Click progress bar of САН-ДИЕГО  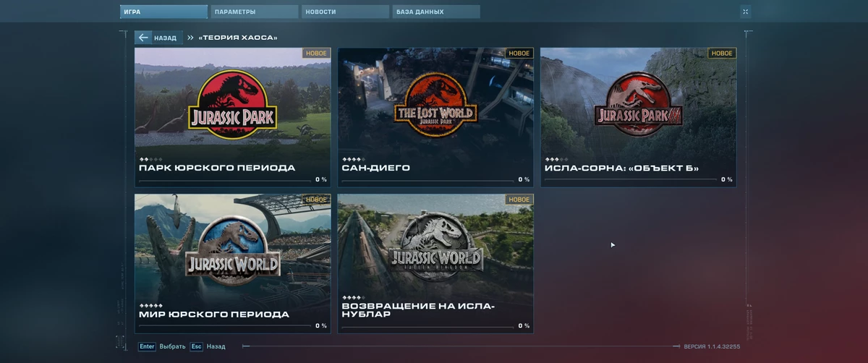click(x=427, y=180)
